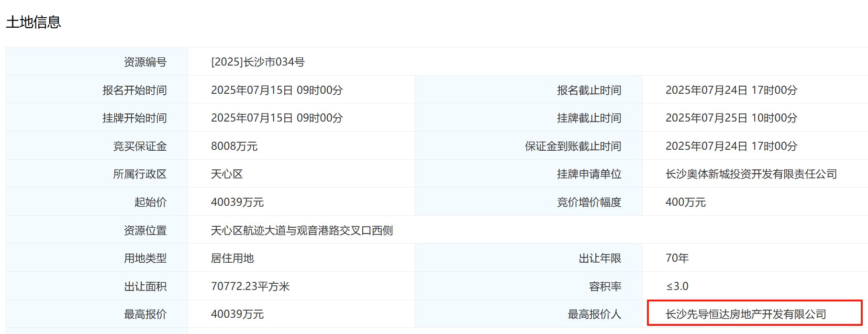Click the 挂牌截止时间 label
Screen dimensions: 868x334
589,118
